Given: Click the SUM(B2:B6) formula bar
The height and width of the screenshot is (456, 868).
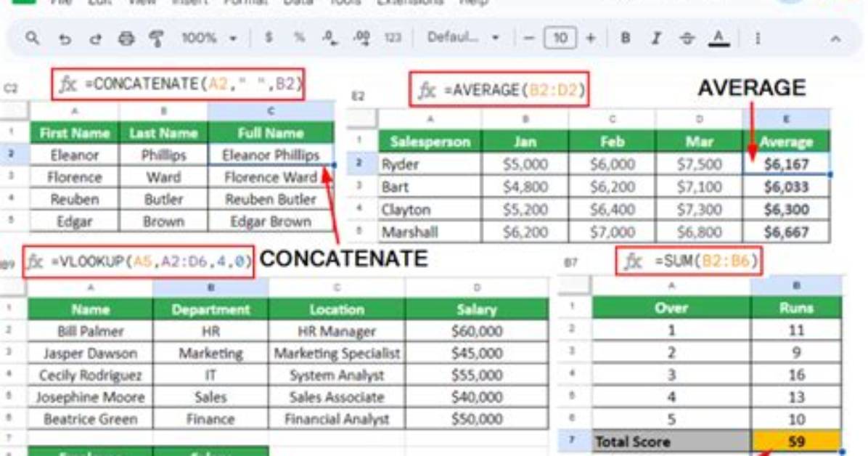Looking at the screenshot, I should pos(689,261).
